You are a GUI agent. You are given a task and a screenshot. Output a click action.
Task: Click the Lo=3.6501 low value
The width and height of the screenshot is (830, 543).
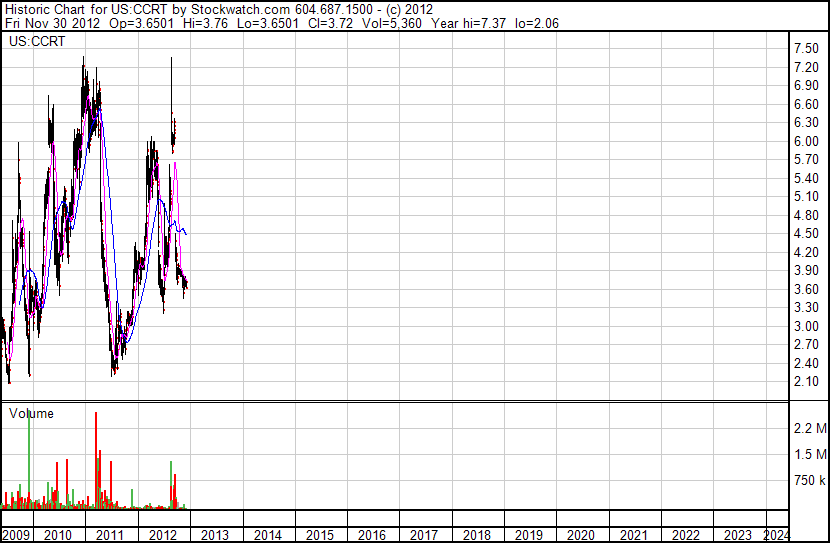tap(268, 23)
